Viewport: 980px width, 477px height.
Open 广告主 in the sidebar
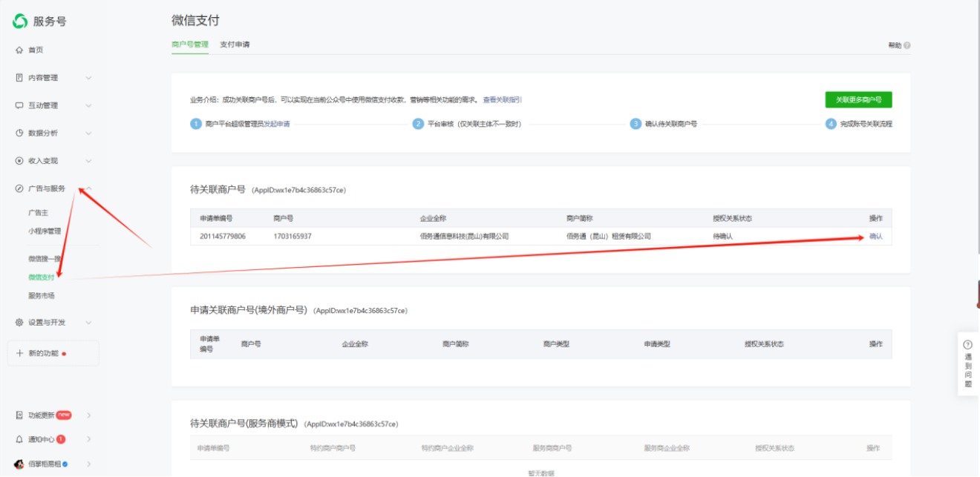click(38, 213)
